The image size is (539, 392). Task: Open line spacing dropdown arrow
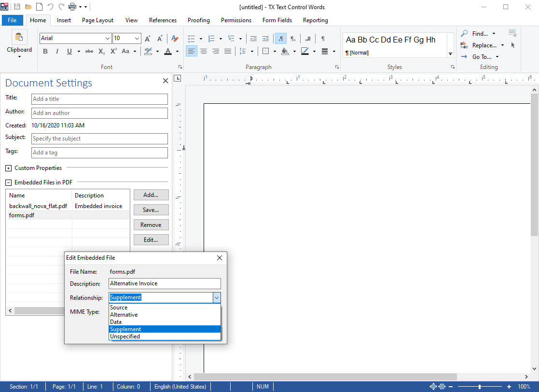tap(252, 51)
